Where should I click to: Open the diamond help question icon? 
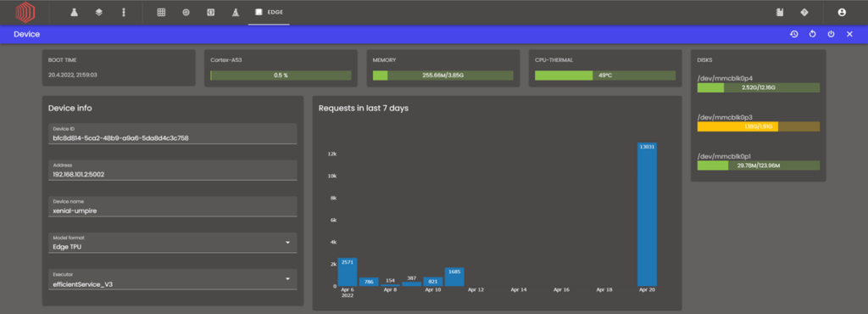804,12
